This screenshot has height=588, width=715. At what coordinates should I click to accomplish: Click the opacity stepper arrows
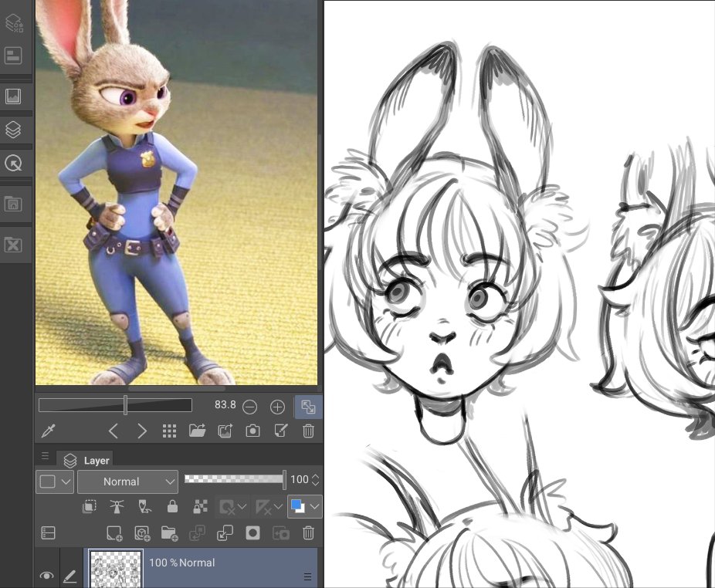[x=315, y=479]
